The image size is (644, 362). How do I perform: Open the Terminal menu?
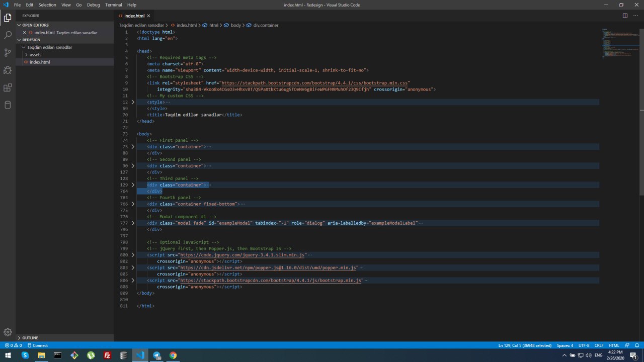tap(113, 5)
